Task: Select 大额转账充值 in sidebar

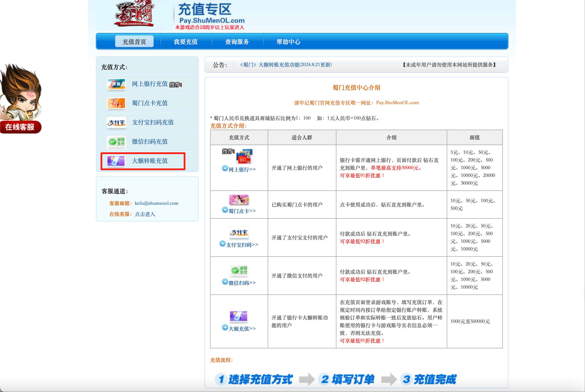Action: [x=150, y=161]
